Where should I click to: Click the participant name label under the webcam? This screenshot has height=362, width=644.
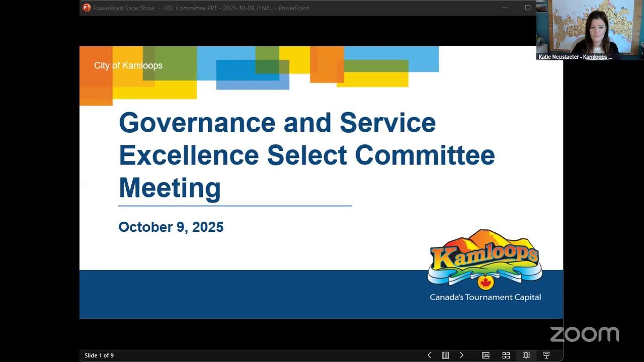(574, 57)
